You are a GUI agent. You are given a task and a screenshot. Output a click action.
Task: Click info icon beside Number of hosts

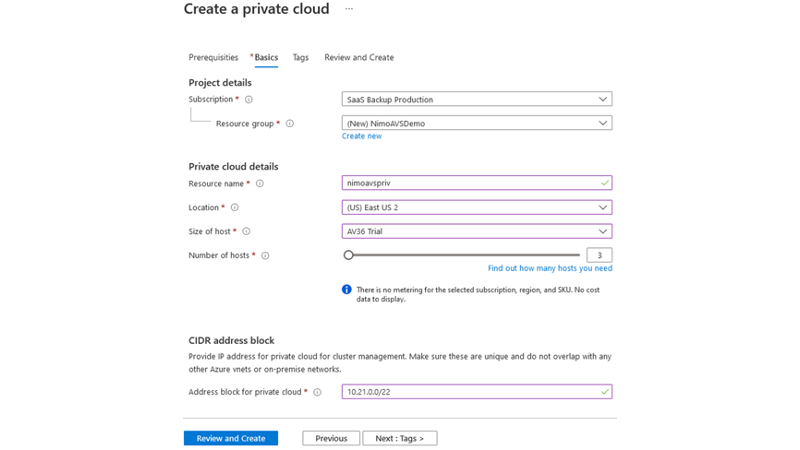(265, 256)
